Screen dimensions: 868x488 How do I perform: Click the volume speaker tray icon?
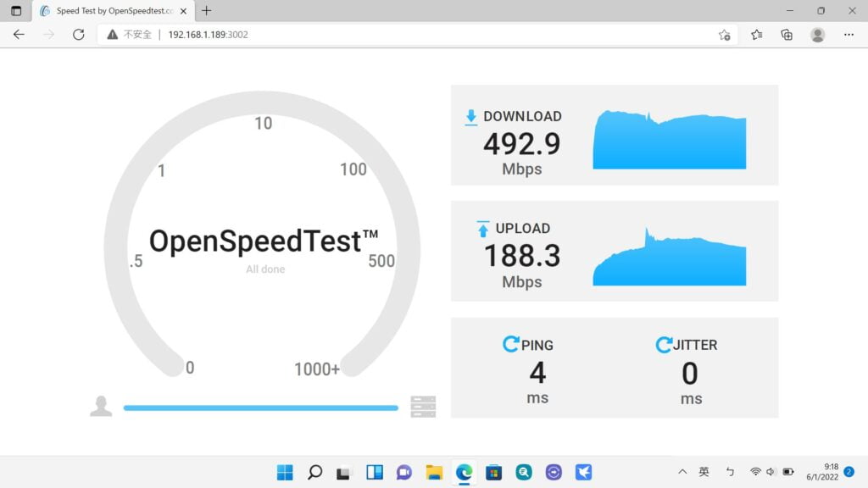coord(771,471)
